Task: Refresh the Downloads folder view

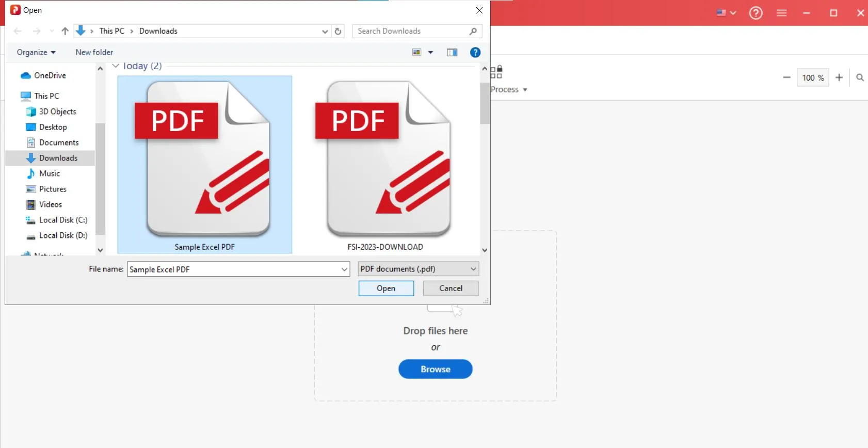Action: [x=338, y=31]
